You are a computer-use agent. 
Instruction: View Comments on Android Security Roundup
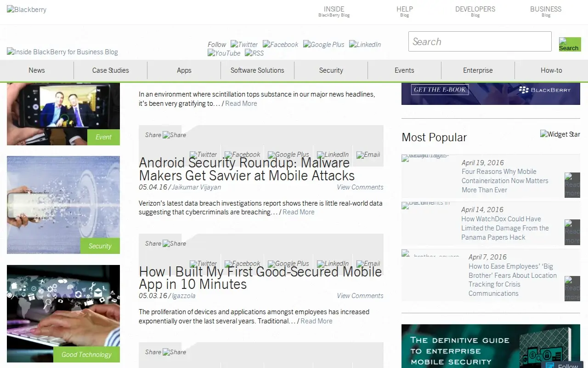360,187
